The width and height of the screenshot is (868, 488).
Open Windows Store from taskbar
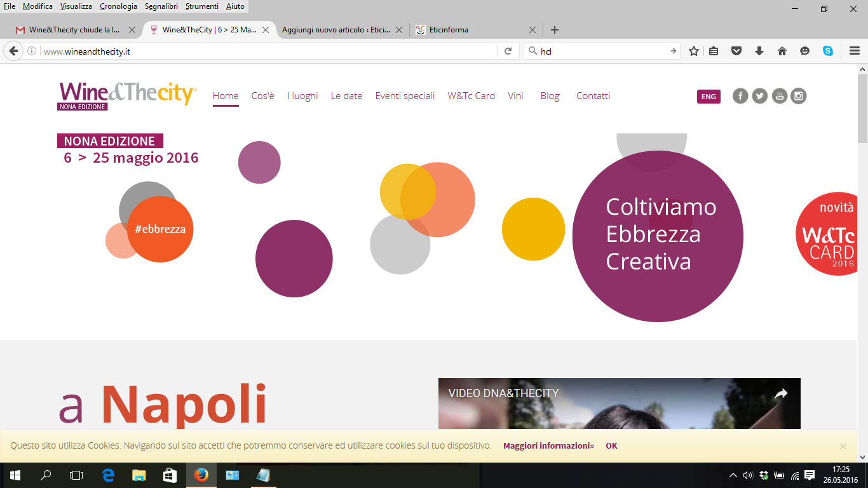[x=170, y=475]
